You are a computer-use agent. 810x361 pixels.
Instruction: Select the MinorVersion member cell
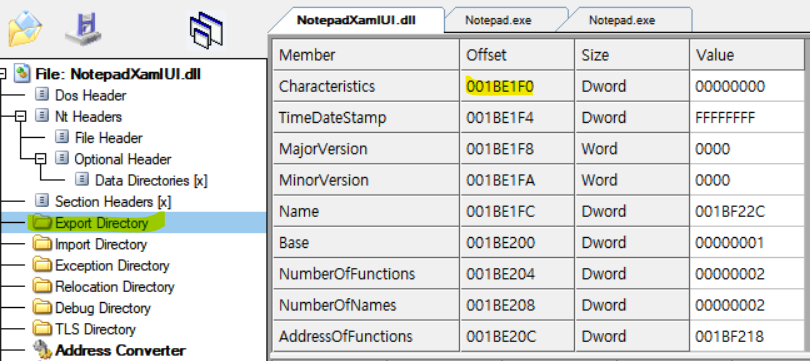point(366,180)
